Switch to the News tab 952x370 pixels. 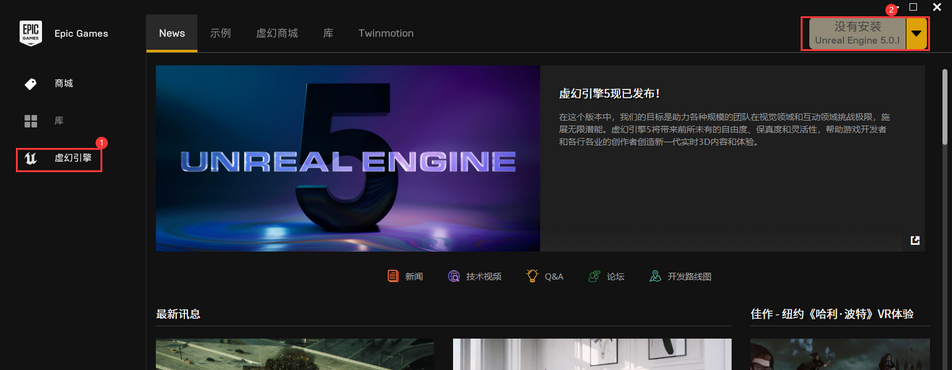pyautogui.click(x=172, y=33)
